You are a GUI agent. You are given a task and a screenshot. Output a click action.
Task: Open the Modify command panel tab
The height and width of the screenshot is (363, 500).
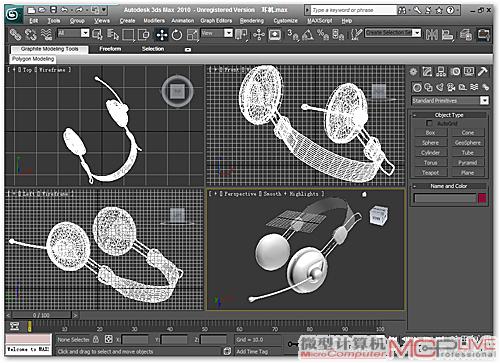pyautogui.click(x=427, y=71)
